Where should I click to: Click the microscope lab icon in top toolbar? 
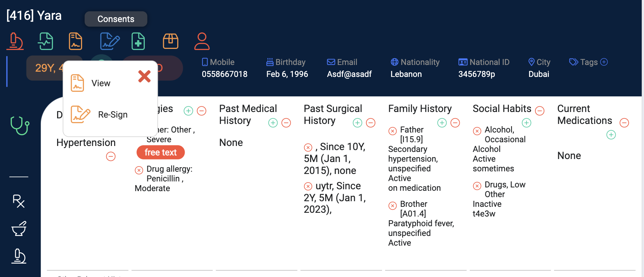tap(15, 41)
